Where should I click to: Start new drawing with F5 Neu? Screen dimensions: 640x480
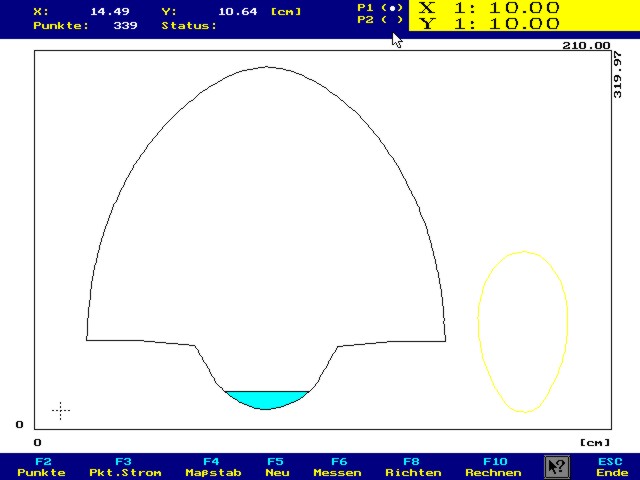click(x=276, y=467)
